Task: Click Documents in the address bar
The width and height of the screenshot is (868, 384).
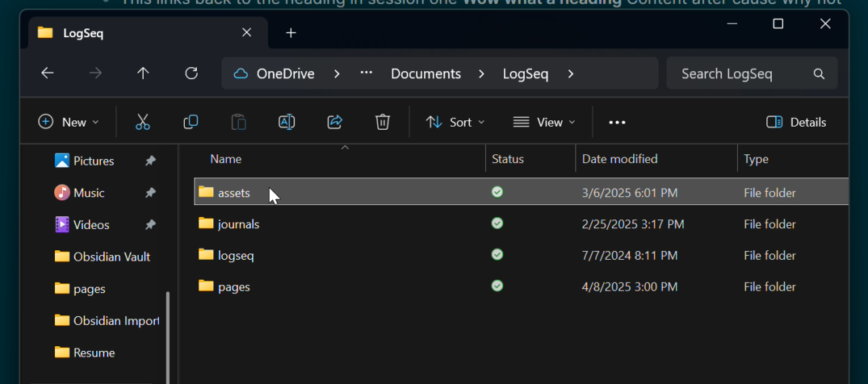Action: pos(426,73)
